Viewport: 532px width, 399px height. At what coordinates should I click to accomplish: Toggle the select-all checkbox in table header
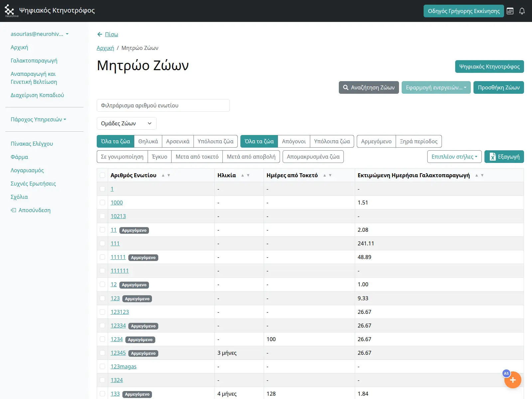click(x=102, y=175)
